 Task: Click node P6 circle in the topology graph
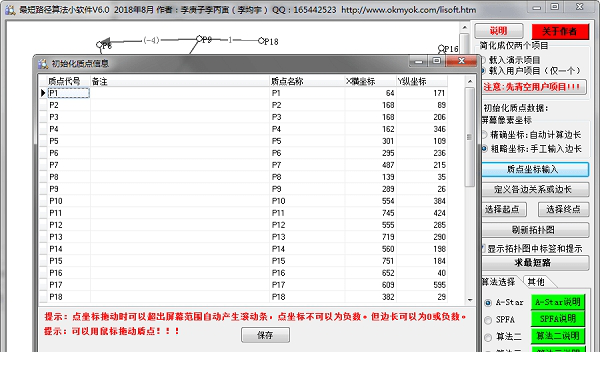pos(99,45)
